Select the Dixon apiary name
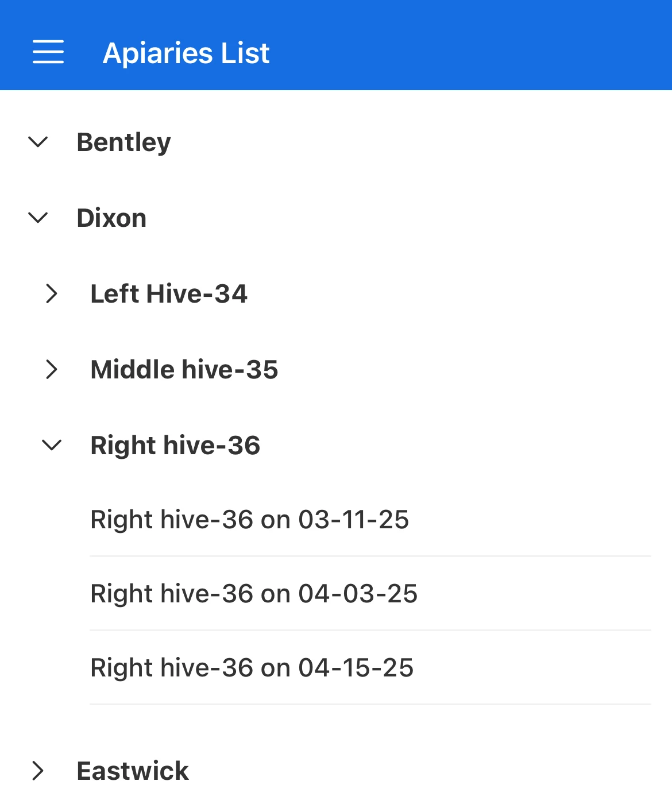Image resolution: width=672 pixels, height=789 pixels. (111, 218)
